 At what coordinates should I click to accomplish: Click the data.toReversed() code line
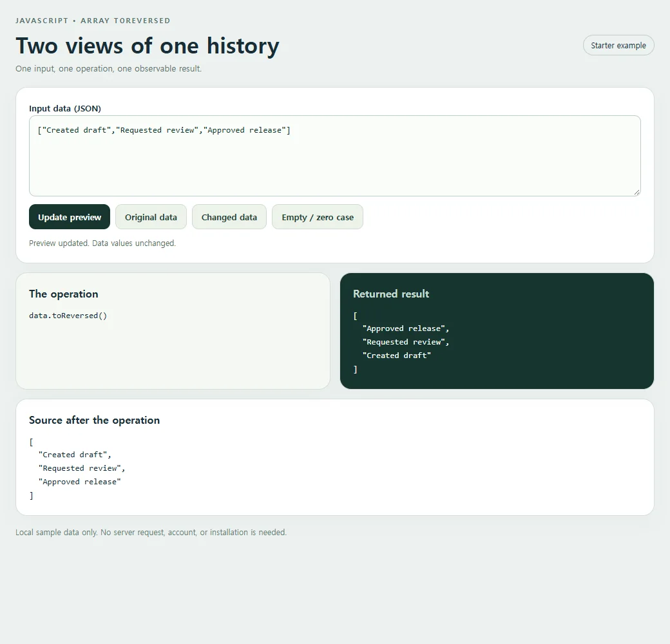pos(68,316)
